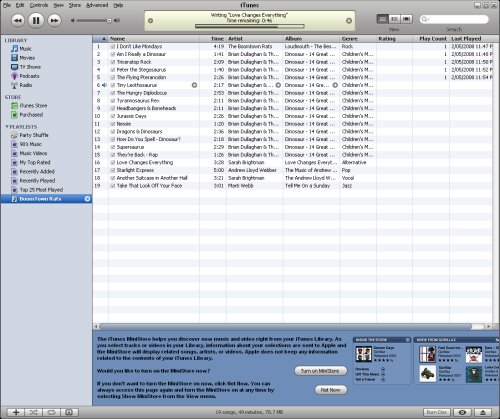Sort songs by Last Played column
Image resolution: width=500 pixels, height=419 pixels.
coord(471,39)
